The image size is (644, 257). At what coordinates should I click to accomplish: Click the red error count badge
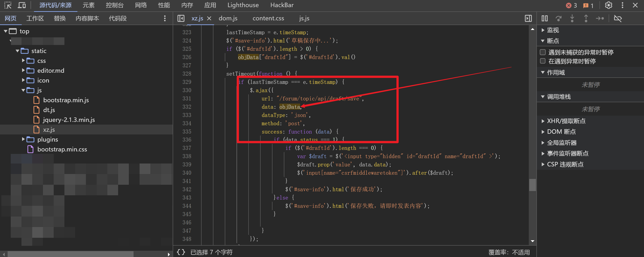tap(572, 6)
